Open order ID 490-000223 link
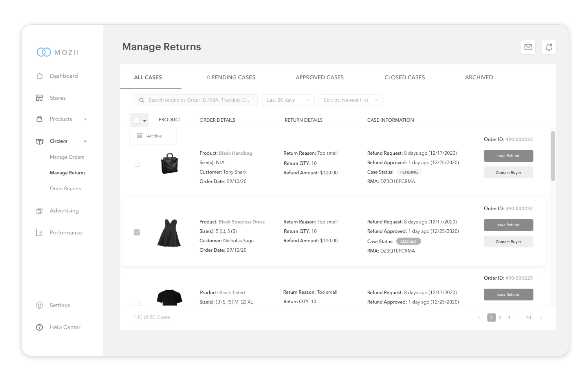This screenshot has width=588, height=377. (519, 139)
